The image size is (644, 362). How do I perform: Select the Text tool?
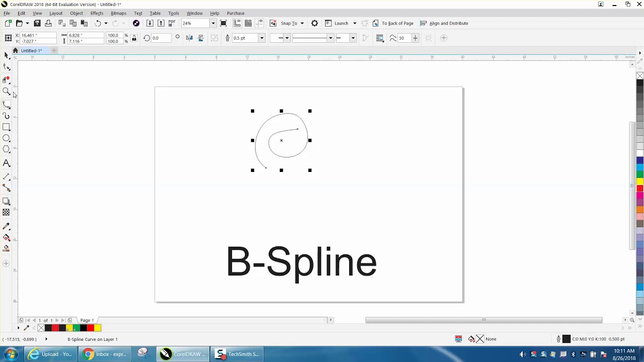[x=7, y=163]
